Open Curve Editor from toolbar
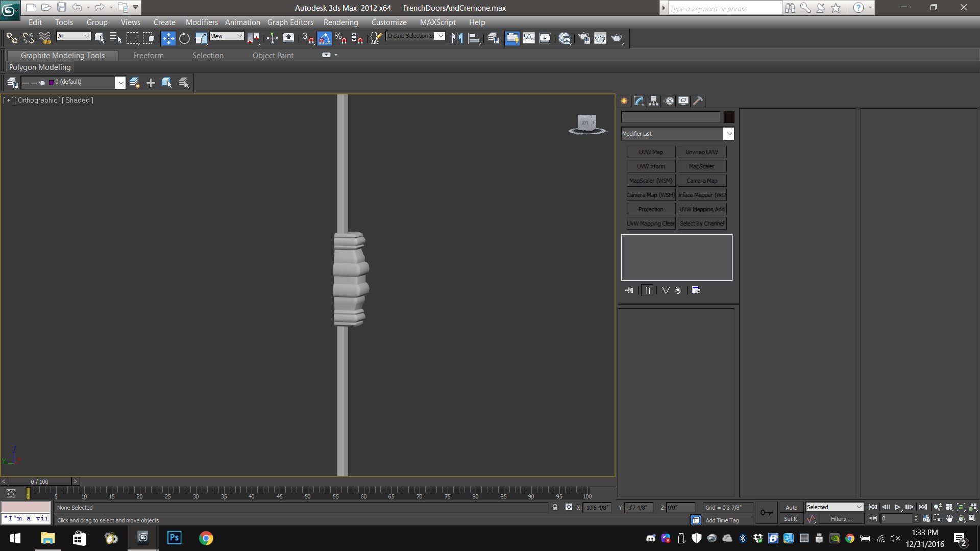Image resolution: width=980 pixels, height=551 pixels. pos(529,38)
